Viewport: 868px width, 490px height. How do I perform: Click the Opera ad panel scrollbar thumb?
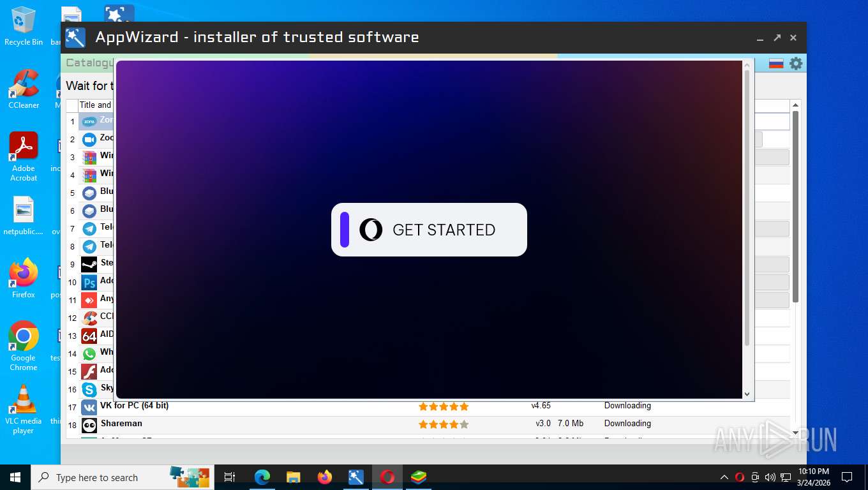click(x=747, y=208)
